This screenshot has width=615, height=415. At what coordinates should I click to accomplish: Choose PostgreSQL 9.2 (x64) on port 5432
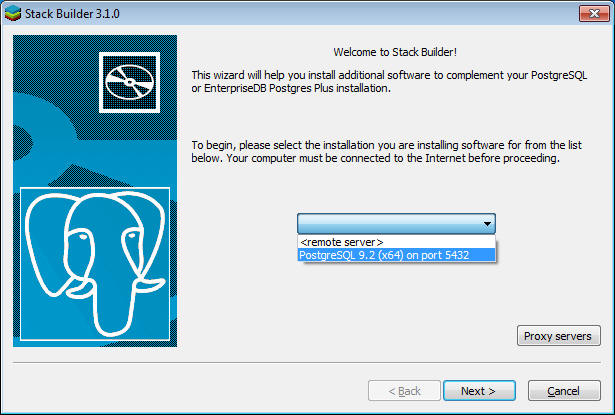396,255
